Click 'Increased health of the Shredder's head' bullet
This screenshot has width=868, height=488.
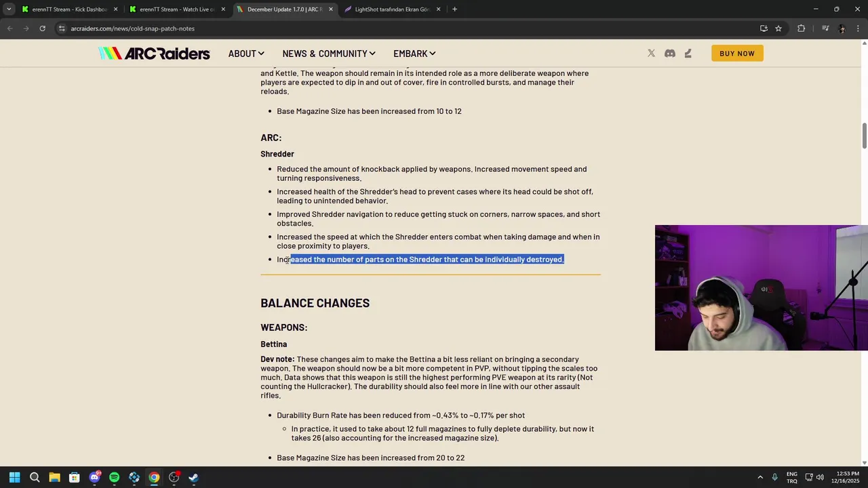[x=435, y=197]
